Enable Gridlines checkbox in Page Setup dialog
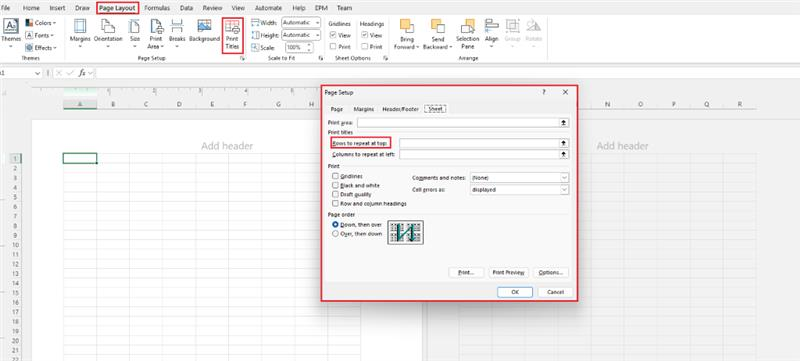Screen dimensions: 800x361 tap(335, 176)
